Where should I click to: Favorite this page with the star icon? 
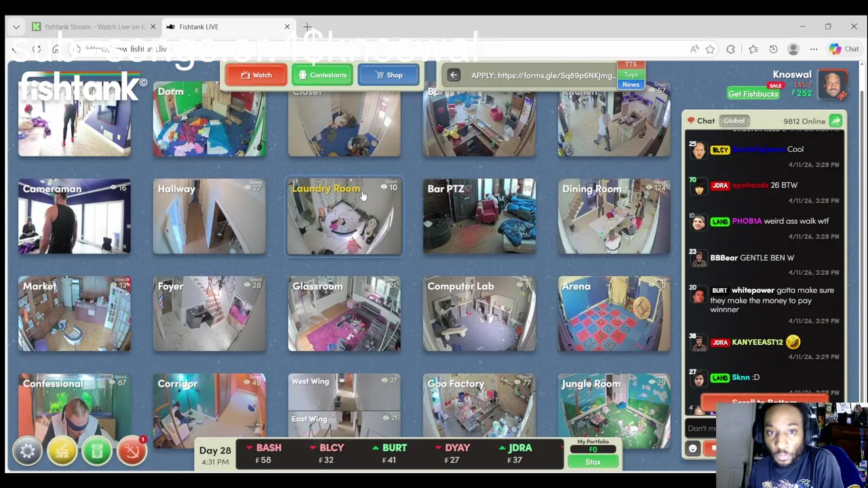pos(710,49)
